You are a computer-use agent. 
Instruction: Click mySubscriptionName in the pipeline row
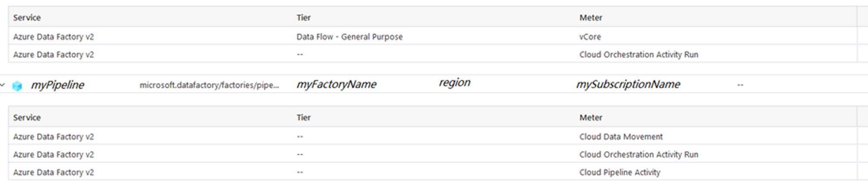pos(628,84)
